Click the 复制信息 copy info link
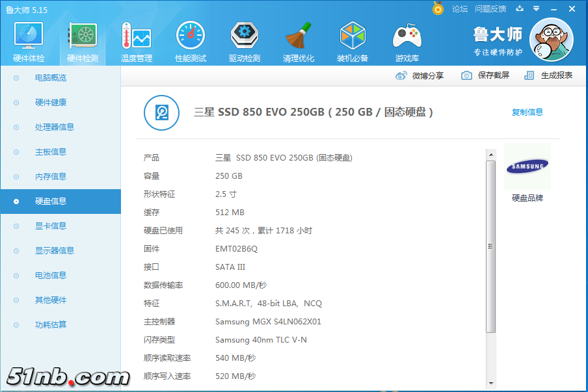The image size is (588, 392). (x=527, y=112)
